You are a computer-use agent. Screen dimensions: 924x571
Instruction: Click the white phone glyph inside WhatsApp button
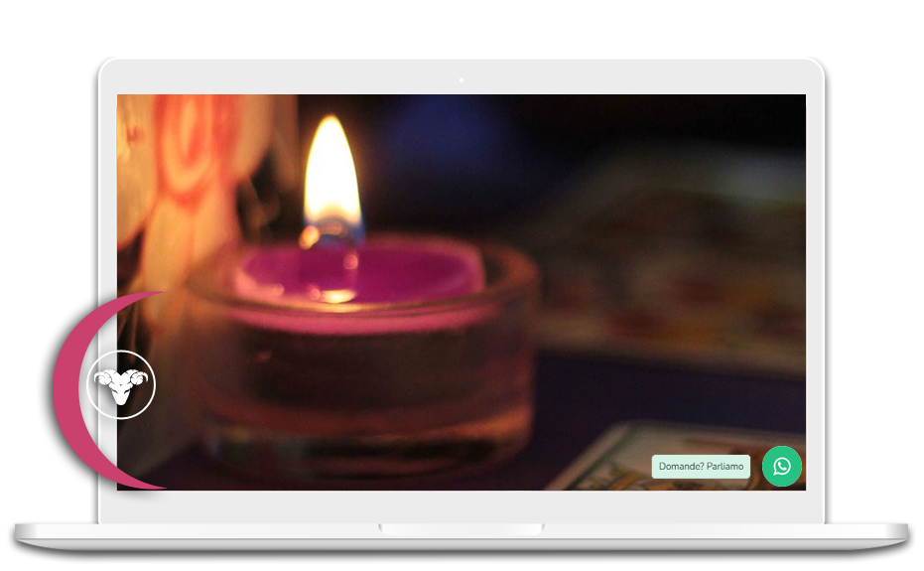click(782, 466)
